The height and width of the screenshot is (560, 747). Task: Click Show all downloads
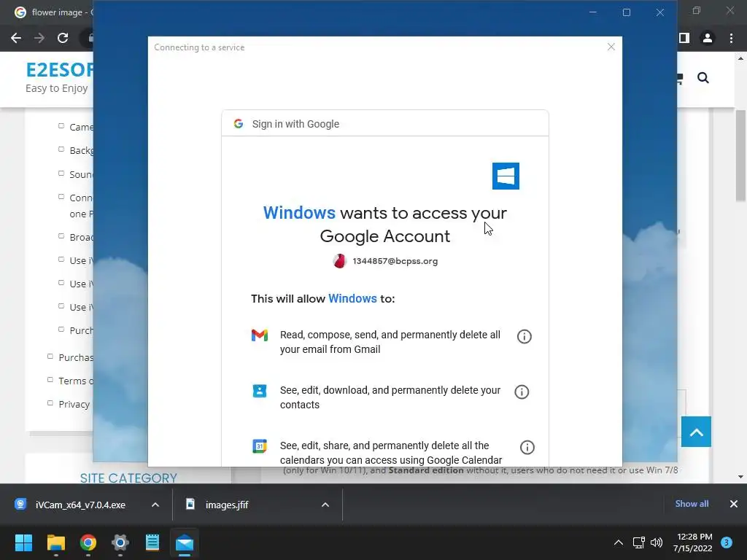(x=692, y=504)
